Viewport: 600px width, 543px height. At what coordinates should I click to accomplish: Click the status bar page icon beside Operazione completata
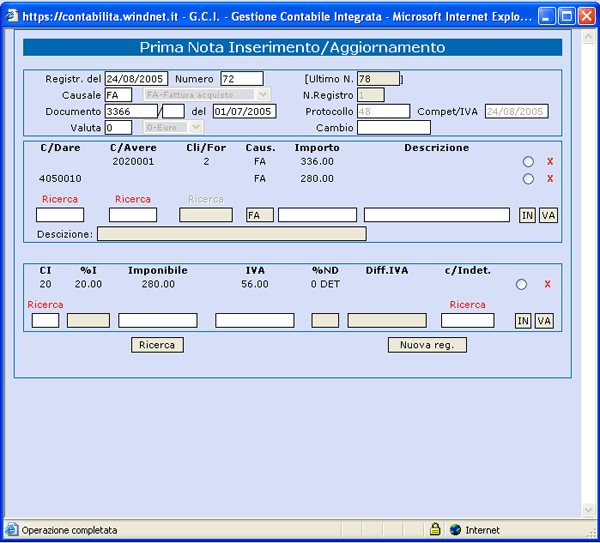click(11, 530)
